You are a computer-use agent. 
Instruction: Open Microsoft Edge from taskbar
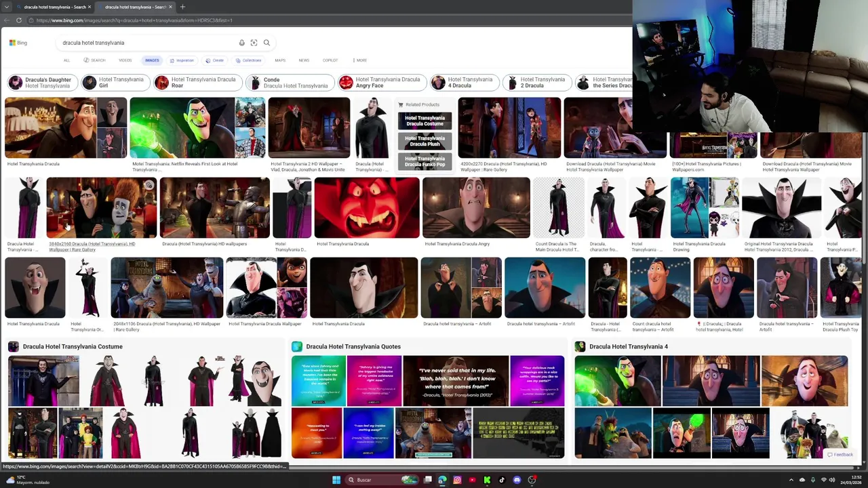tap(442, 480)
